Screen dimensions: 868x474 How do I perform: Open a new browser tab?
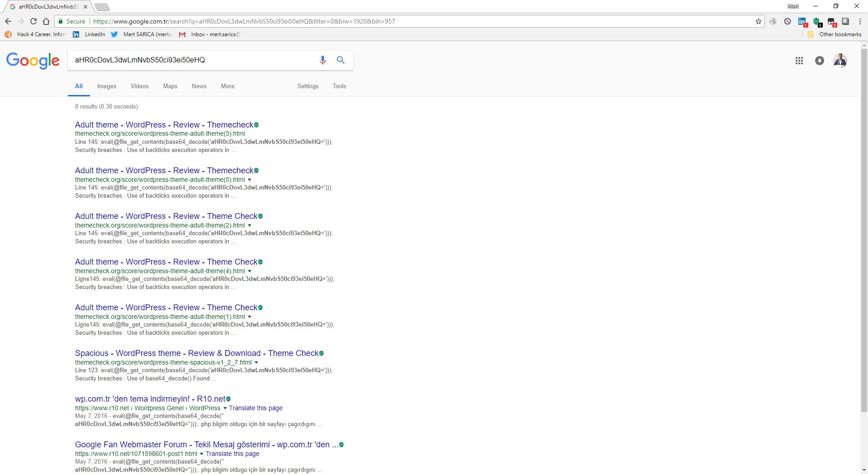point(102,7)
